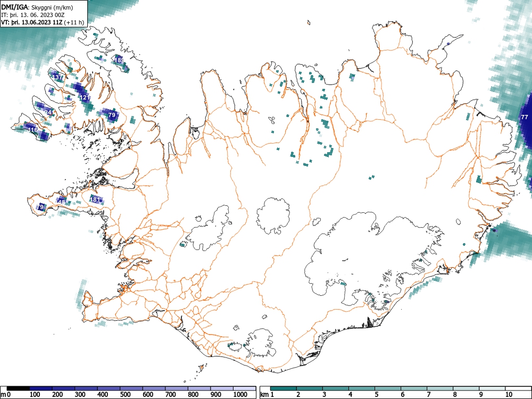Image resolution: width=532 pixels, height=399 pixels.
Task: Select the '4' label on the kilometre scale
Action: (351, 395)
